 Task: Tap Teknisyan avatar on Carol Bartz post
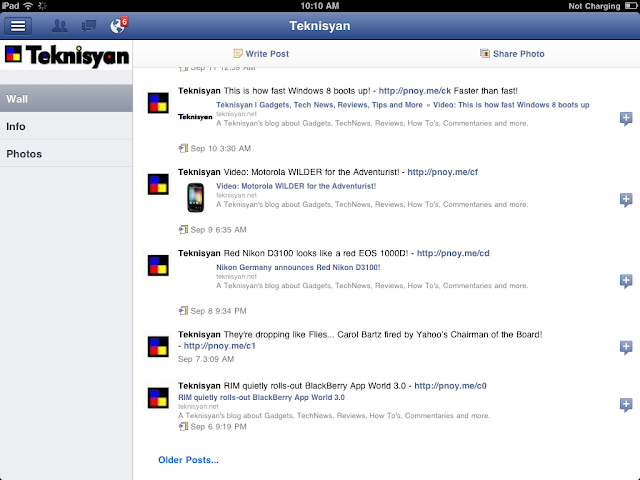click(158, 347)
